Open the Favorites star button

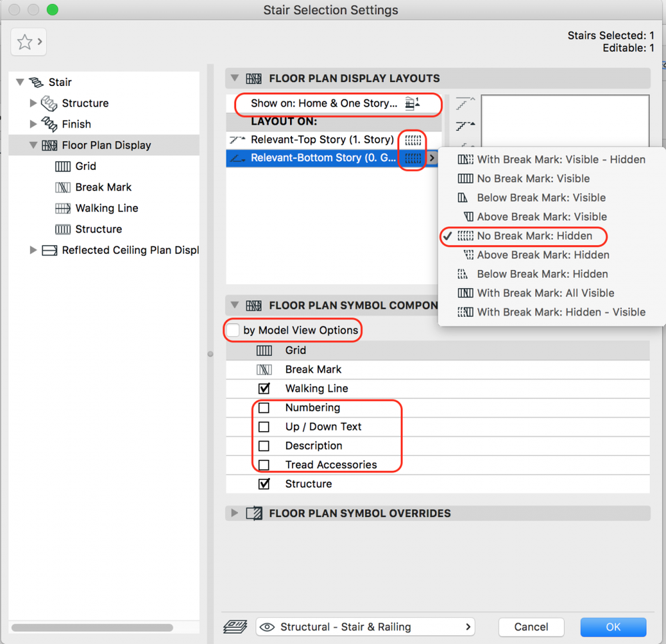coord(29,41)
